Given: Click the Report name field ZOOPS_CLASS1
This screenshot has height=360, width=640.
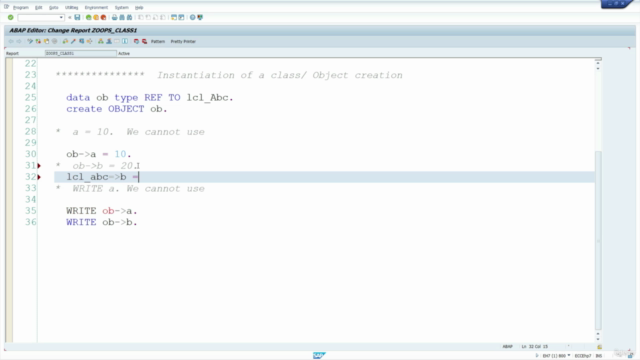Looking at the screenshot, I should pyautogui.click(x=80, y=53).
